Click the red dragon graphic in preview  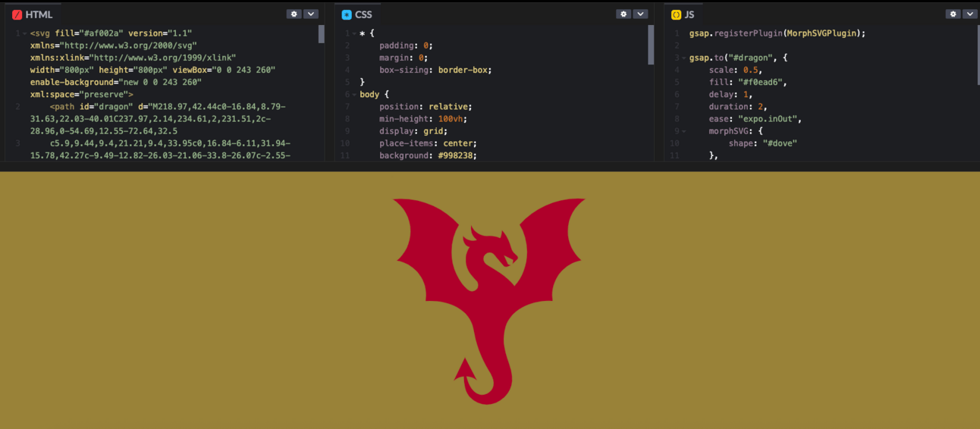click(490, 300)
